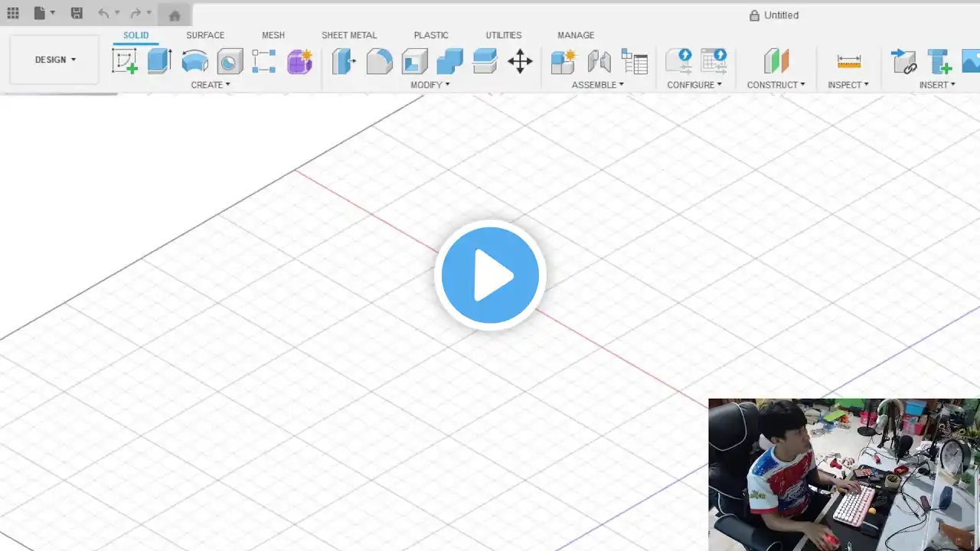Switch to the SOLID tab

tap(136, 35)
